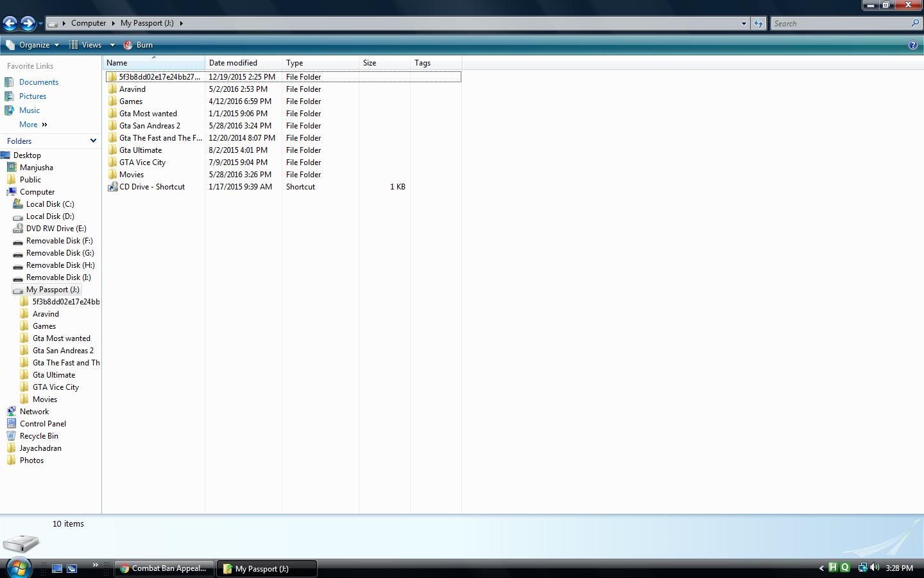The width and height of the screenshot is (924, 578).
Task: Select Gta Most wanted folder in list
Action: tap(148, 114)
